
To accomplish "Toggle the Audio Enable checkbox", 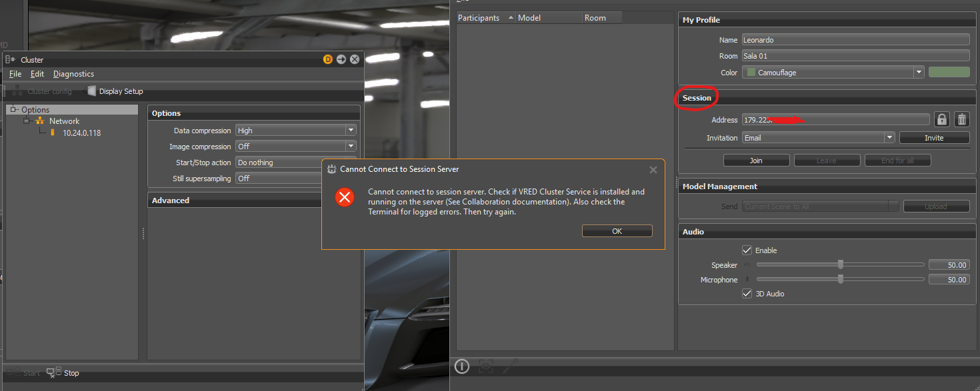I will pyautogui.click(x=747, y=250).
